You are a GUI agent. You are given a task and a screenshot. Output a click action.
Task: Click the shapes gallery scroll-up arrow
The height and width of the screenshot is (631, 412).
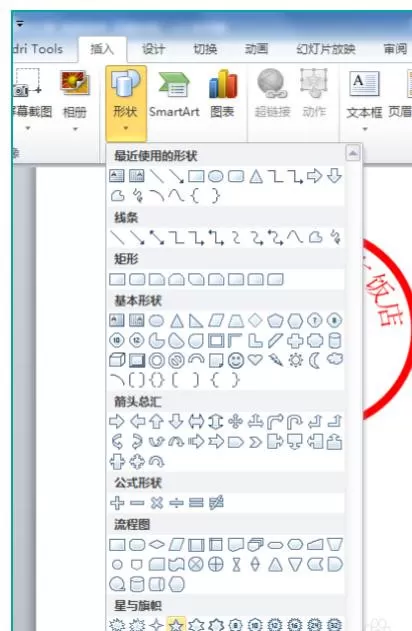[353, 153]
